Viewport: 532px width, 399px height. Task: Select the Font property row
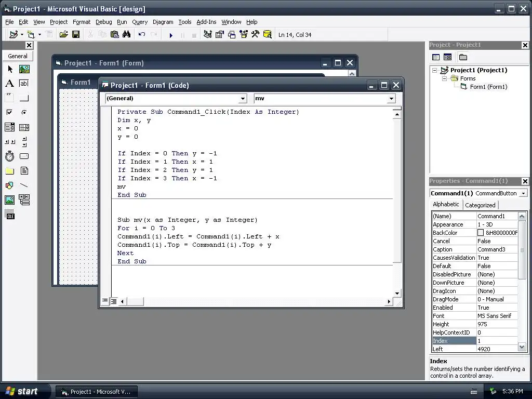[475, 316]
